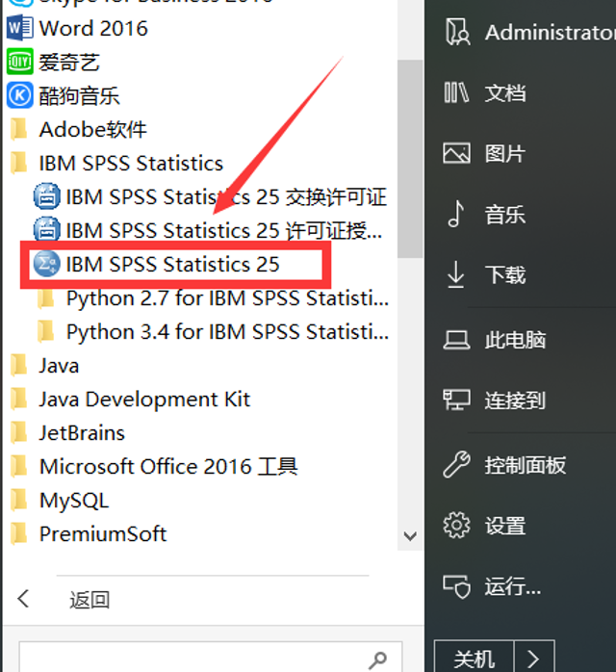The image size is (616, 672).
Task: Click the program list scrollbar thumb
Action: [x=410, y=159]
